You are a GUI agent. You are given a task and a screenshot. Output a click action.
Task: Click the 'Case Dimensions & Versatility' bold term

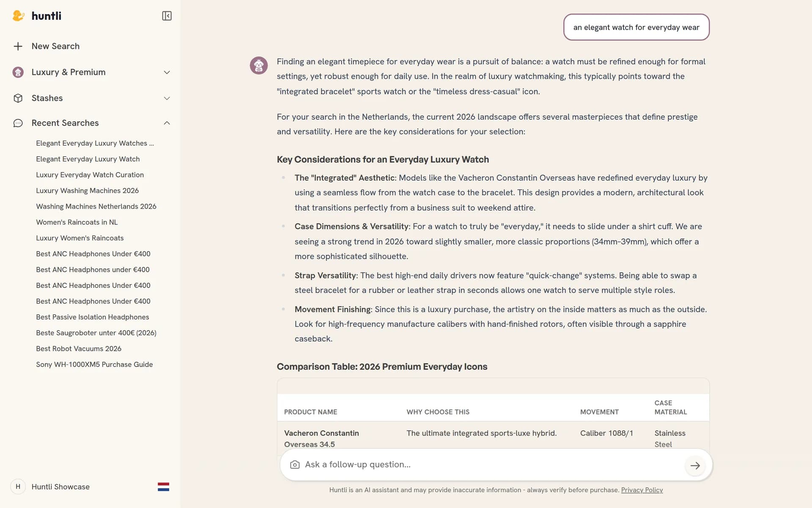[352, 226]
